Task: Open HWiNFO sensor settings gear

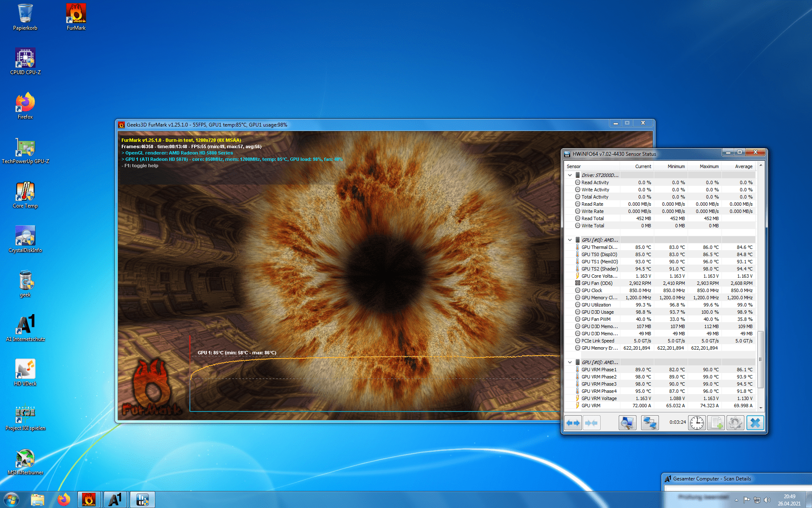Action: point(735,423)
